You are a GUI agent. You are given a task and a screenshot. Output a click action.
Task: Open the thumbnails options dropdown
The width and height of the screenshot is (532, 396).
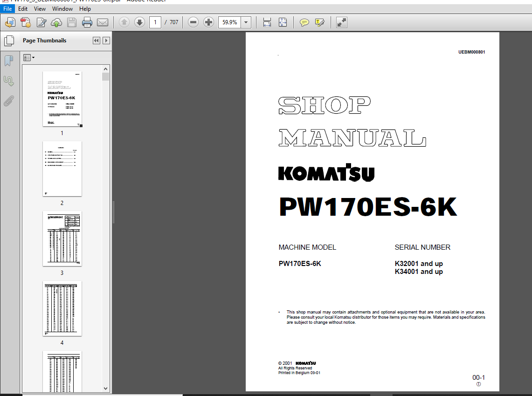click(x=29, y=58)
